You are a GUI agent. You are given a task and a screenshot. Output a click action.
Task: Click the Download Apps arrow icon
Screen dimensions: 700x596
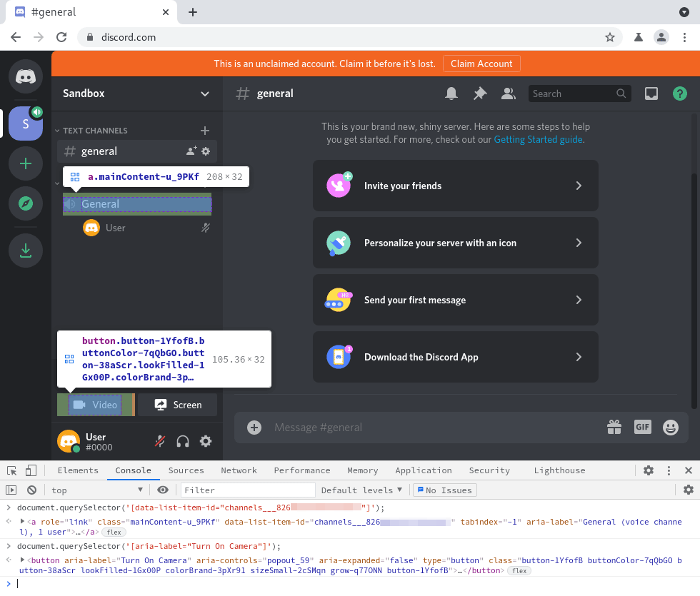tap(26, 251)
